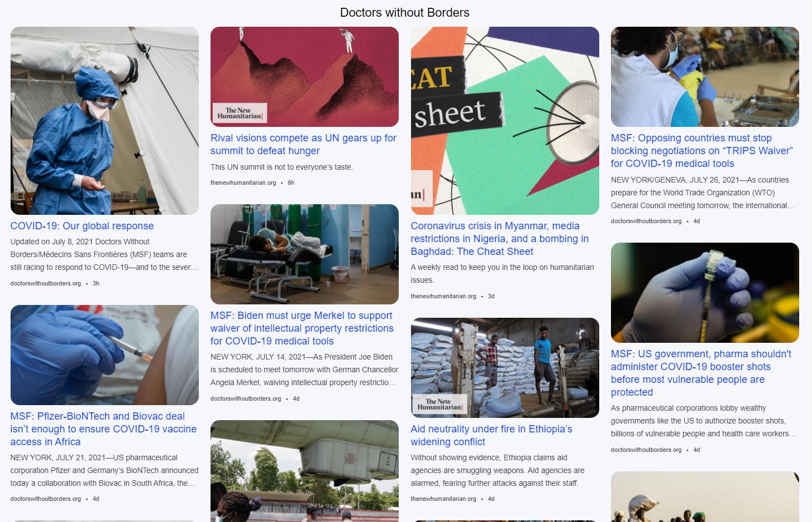Image resolution: width=812 pixels, height=522 pixels.
Task: Click 'MSF: US government, pharma shouldn't administer' booster headline
Action: tap(701, 373)
